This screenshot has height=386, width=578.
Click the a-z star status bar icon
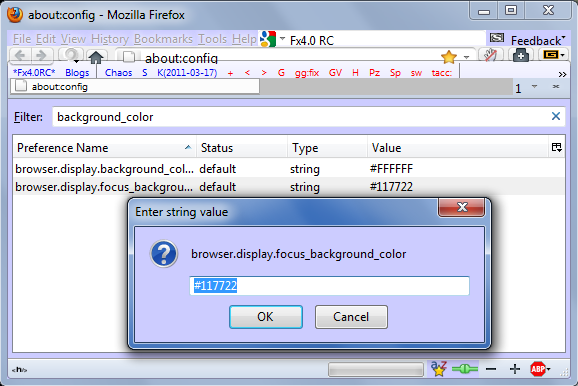click(439, 368)
